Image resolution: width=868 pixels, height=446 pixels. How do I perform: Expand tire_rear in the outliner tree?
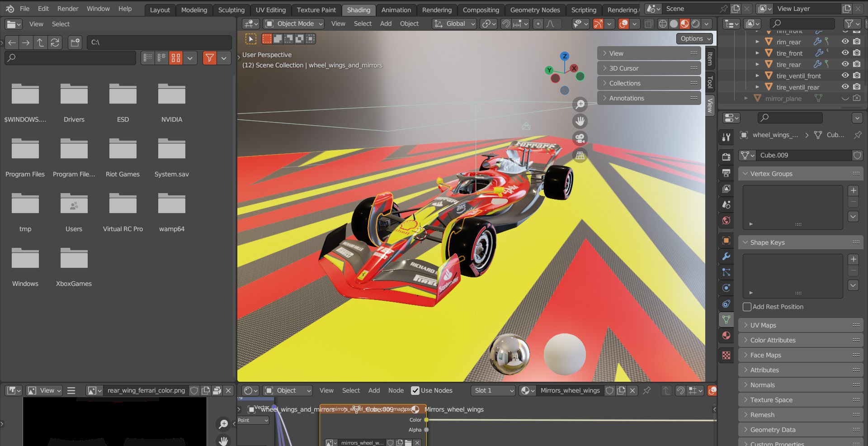pyautogui.click(x=757, y=64)
